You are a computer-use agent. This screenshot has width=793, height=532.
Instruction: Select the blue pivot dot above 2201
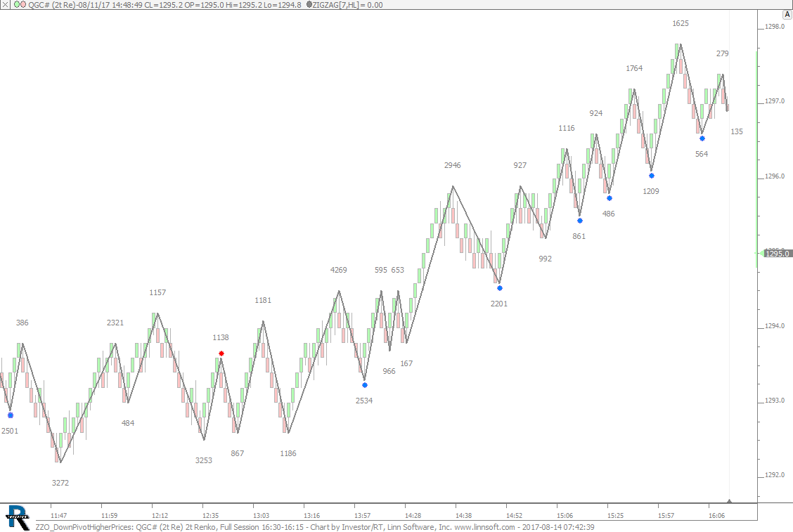(x=500, y=288)
